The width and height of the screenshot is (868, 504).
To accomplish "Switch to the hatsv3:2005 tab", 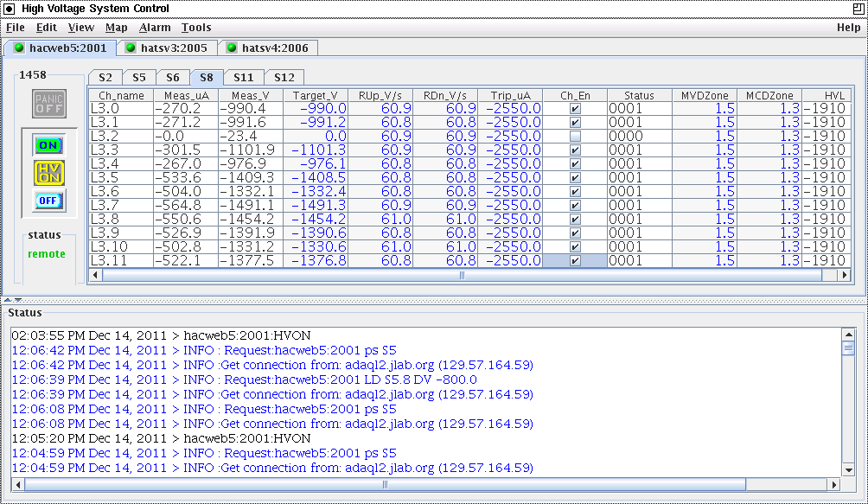I will tap(168, 48).
